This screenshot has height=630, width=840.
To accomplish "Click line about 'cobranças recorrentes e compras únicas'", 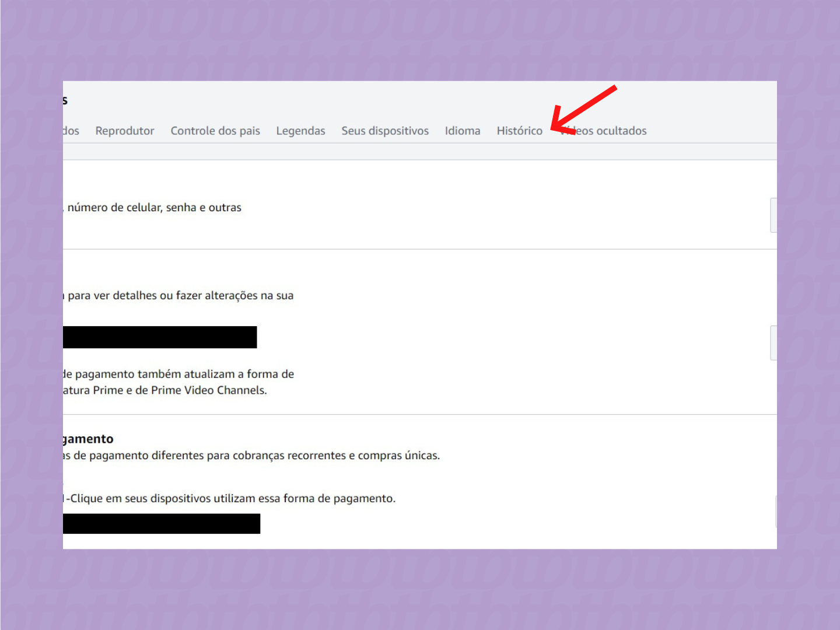I will click(251, 456).
